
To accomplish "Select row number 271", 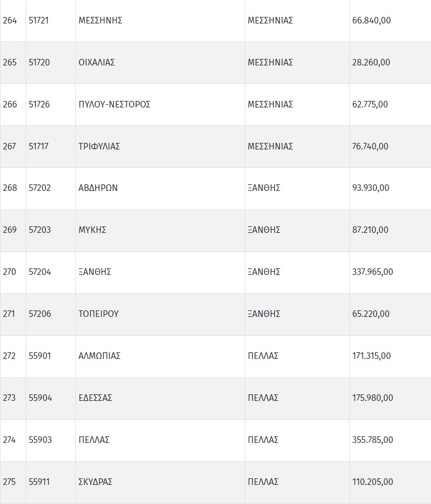I will pos(9,314).
